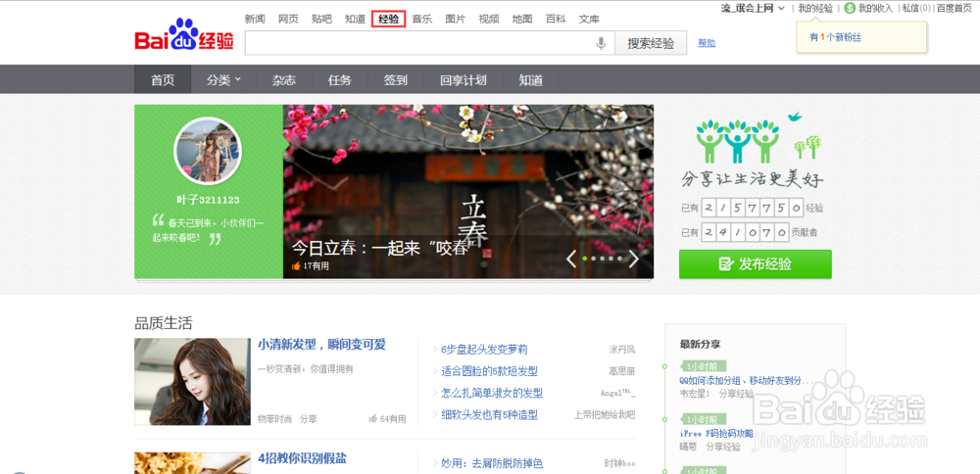
Task: Go to 百度首页 link
Action: 954,8
